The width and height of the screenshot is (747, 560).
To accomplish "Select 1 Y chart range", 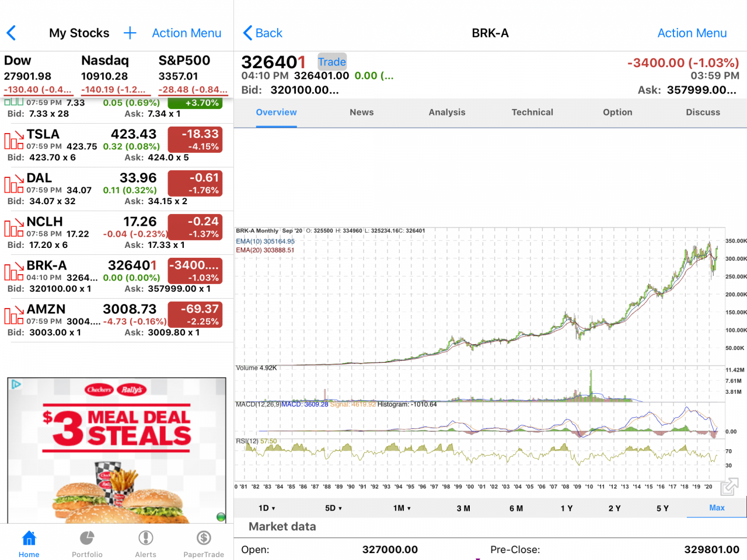I will (x=567, y=508).
